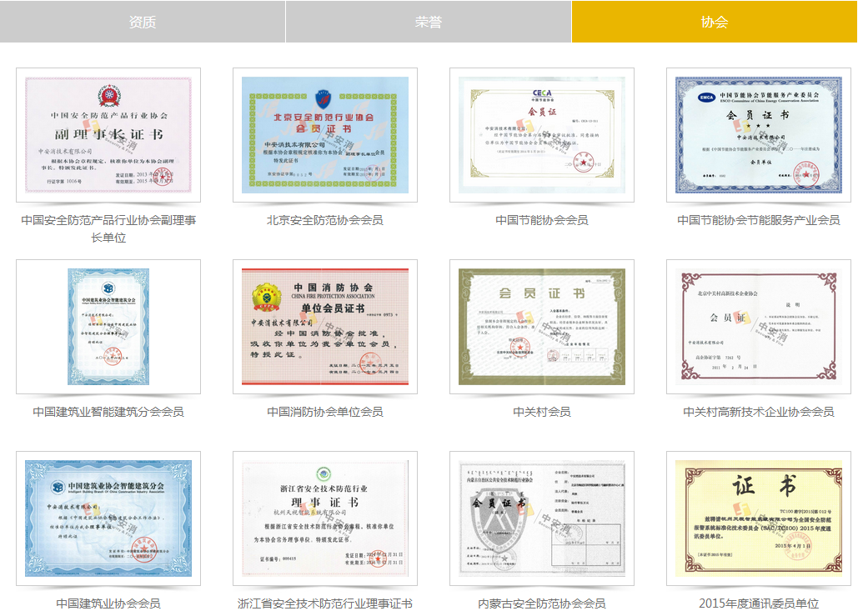Image resolution: width=863 pixels, height=616 pixels.
Task: Open the yellow 证书 2015 thumbnail
Action: pos(759,518)
